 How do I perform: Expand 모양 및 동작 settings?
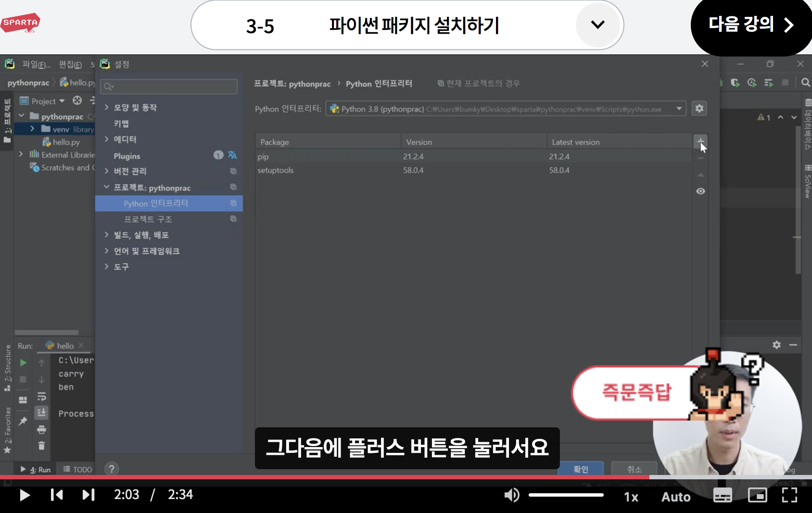point(106,107)
